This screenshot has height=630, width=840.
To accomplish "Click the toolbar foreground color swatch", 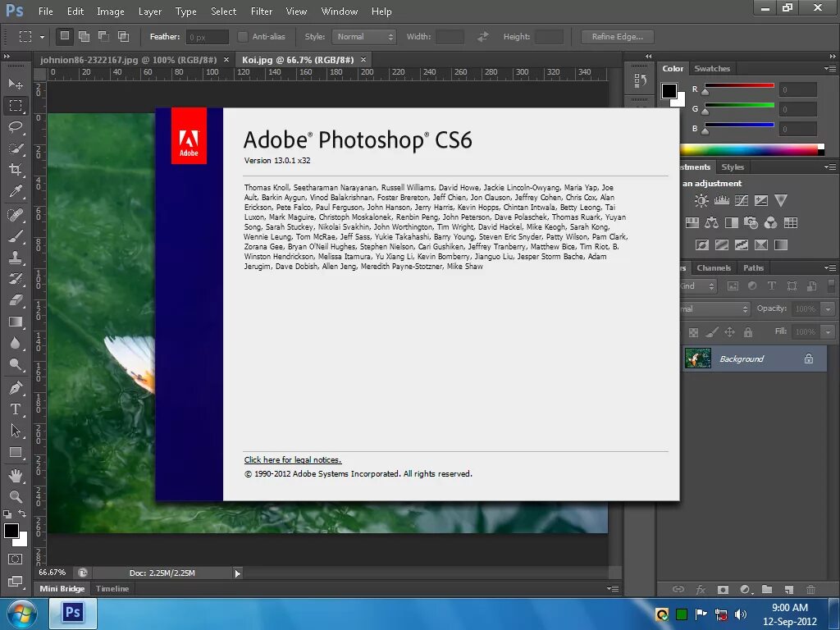I will [x=11, y=531].
